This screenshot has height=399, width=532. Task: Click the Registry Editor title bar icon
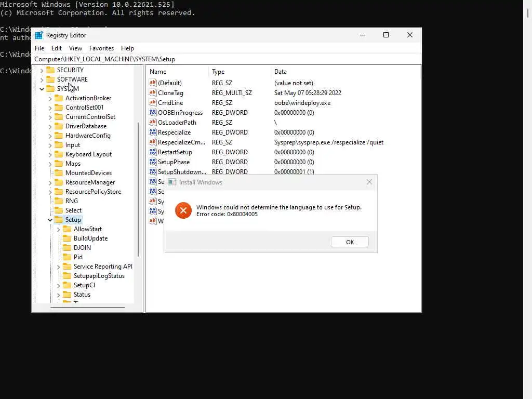(39, 35)
